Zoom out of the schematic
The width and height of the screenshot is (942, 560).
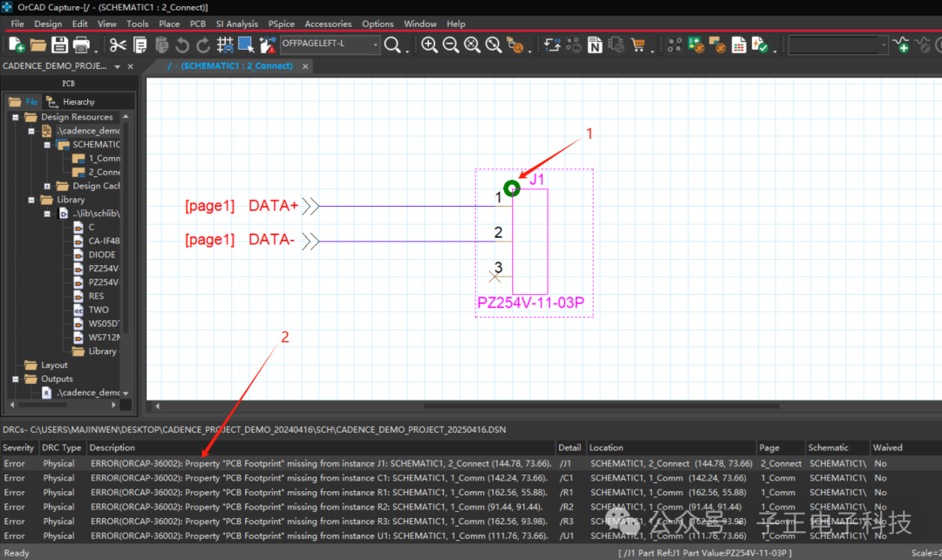pyautogui.click(x=451, y=45)
